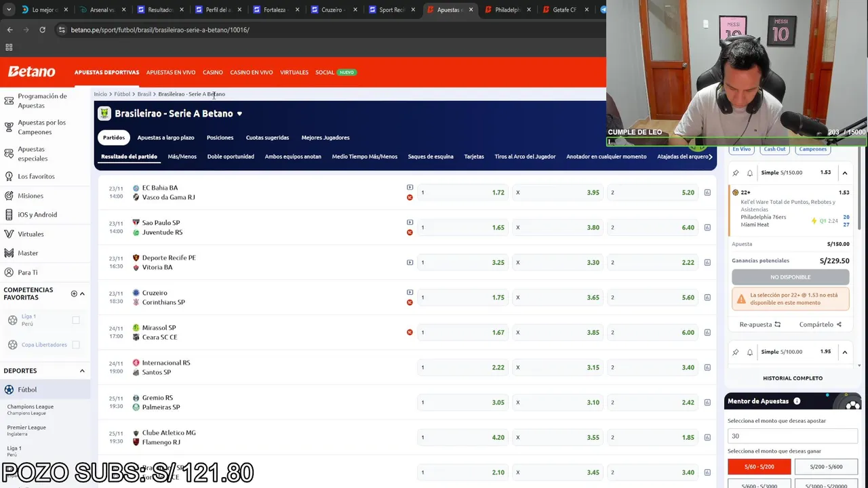868x488 pixels.
Task: Open Apuestas por los Campeones trophy icon
Action: (9, 127)
